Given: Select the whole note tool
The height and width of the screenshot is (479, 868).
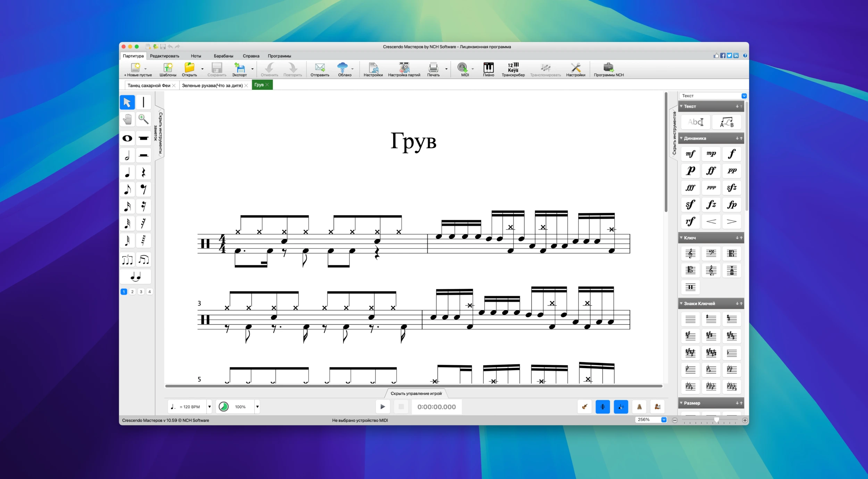Looking at the screenshot, I should pos(127,138).
